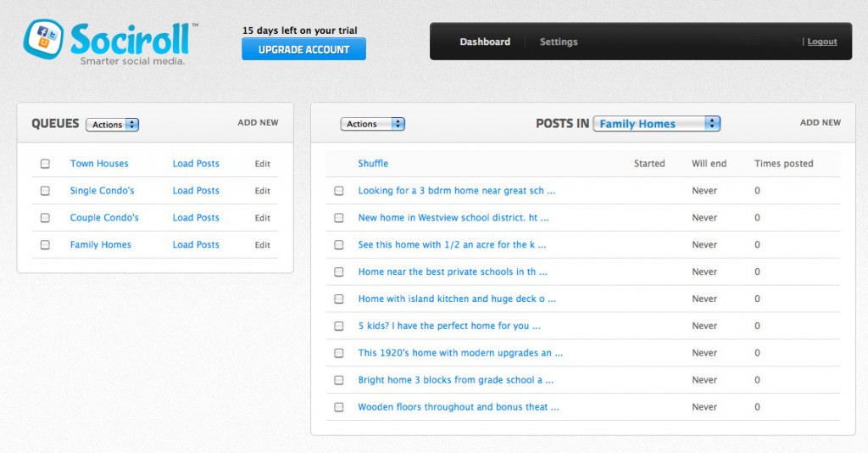Viewport: 868px width, 453px height.
Task: Open post 'Home near the best private schools'
Action: point(453,272)
